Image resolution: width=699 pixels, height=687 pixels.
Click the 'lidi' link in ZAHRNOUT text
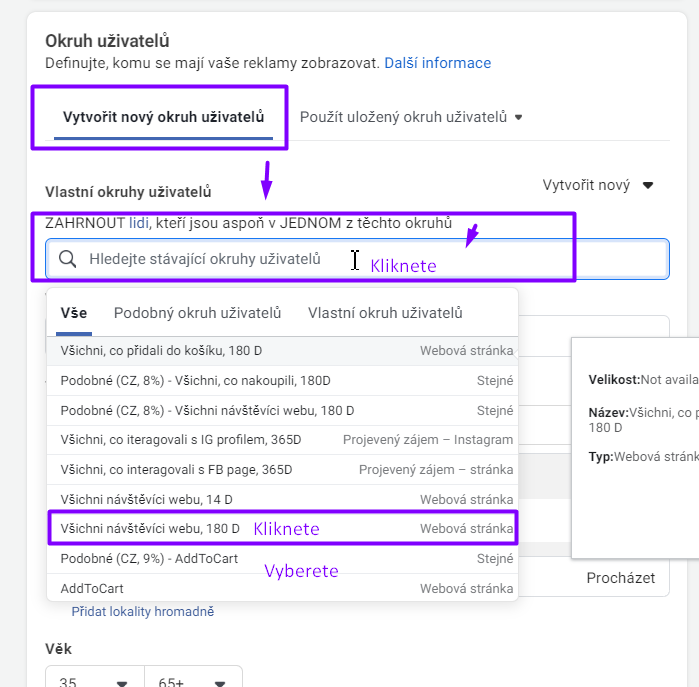click(139, 222)
